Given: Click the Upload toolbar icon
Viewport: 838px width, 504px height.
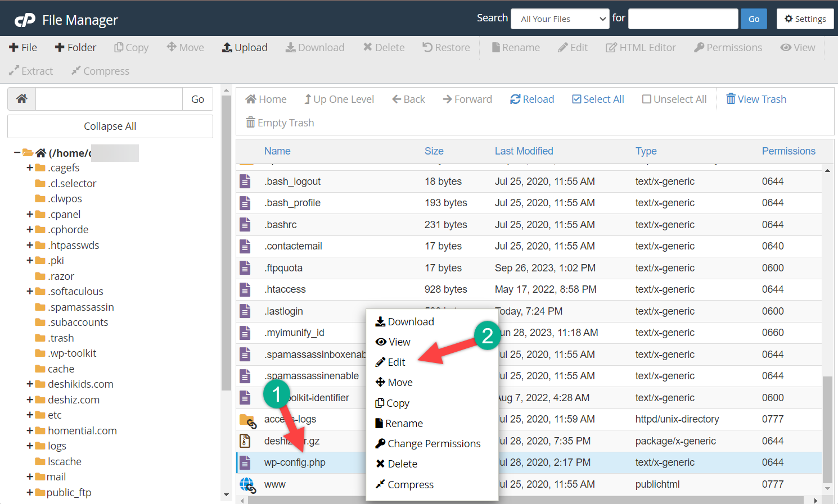Looking at the screenshot, I should point(227,48).
